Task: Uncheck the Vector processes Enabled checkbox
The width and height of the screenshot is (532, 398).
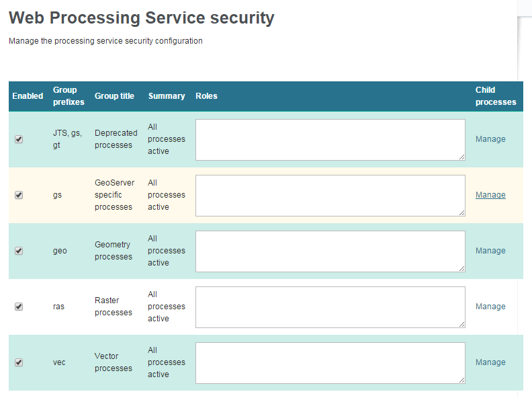Action: coord(19,362)
